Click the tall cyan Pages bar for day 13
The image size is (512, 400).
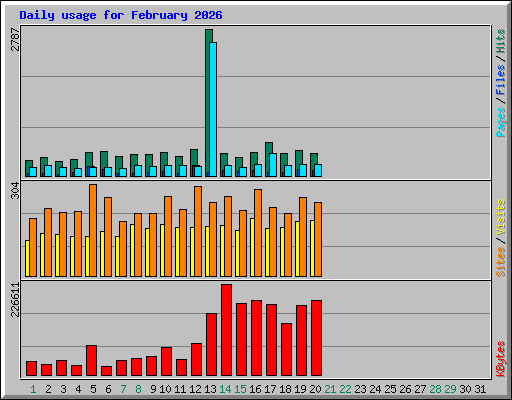point(213,109)
